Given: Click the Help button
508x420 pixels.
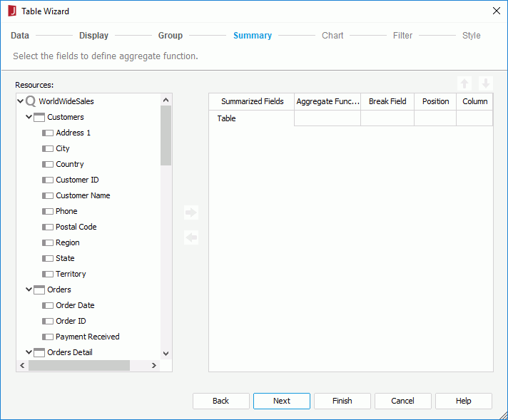Looking at the screenshot, I should [x=464, y=401].
